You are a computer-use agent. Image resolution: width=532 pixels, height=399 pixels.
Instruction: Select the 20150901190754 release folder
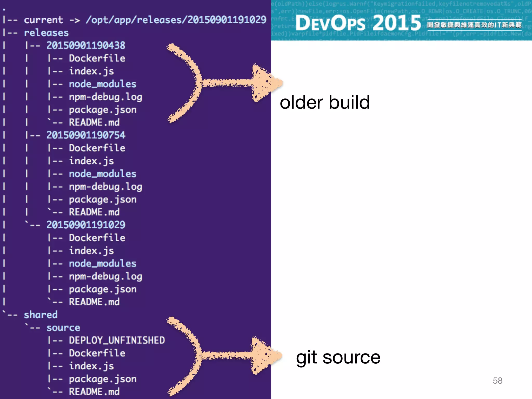coord(86,135)
